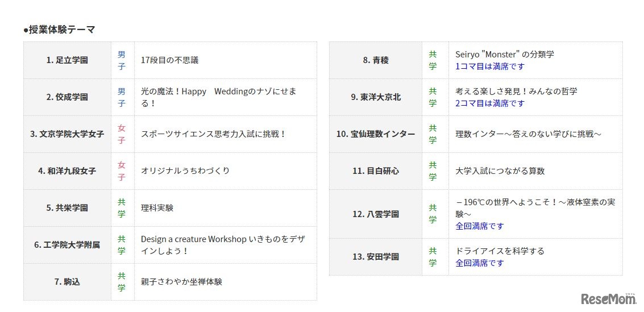Select 3. 文京学院大学女子 row header
The height and width of the screenshot is (312, 644).
click(67, 134)
